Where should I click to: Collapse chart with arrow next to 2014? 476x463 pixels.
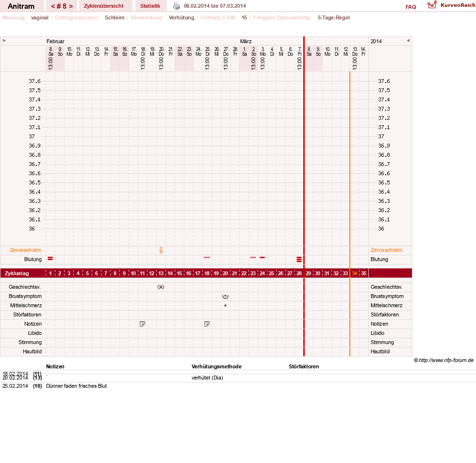(408, 40)
